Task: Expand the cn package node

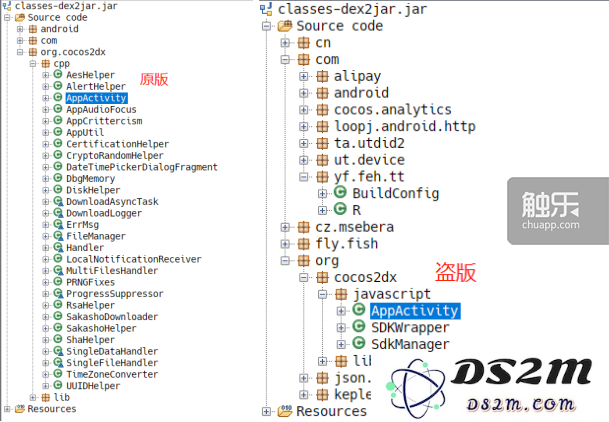Action: click(285, 43)
